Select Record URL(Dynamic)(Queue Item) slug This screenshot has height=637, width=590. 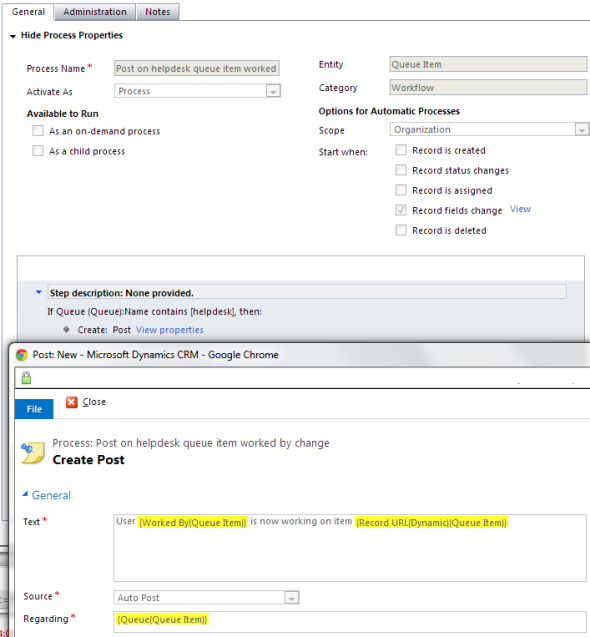pos(431,522)
